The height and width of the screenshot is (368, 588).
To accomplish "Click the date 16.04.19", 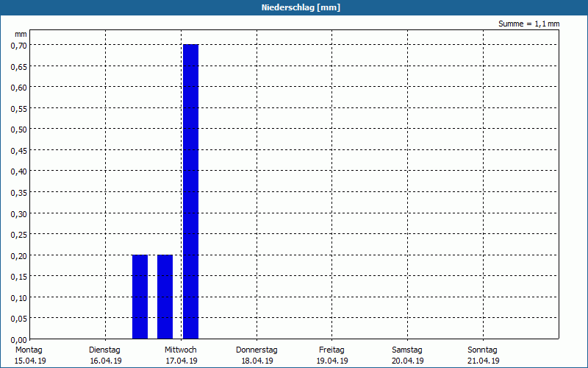I will coord(106,361).
